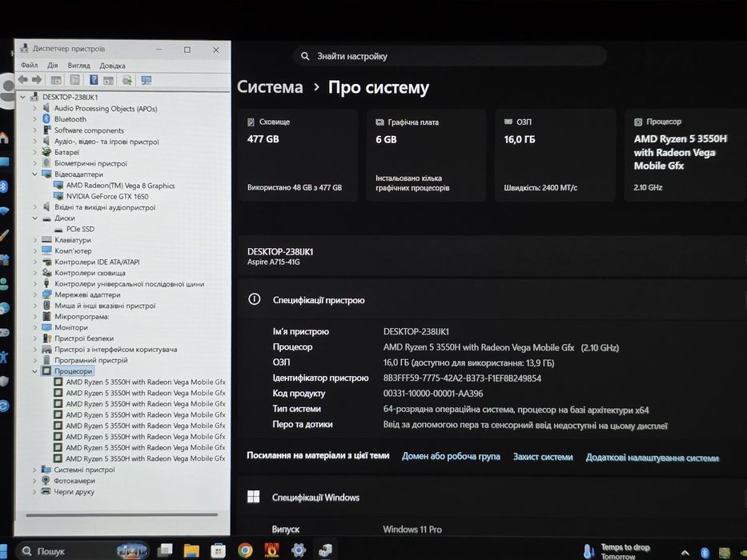Select Контролери IDE ATA/ATAPI category

(97, 262)
